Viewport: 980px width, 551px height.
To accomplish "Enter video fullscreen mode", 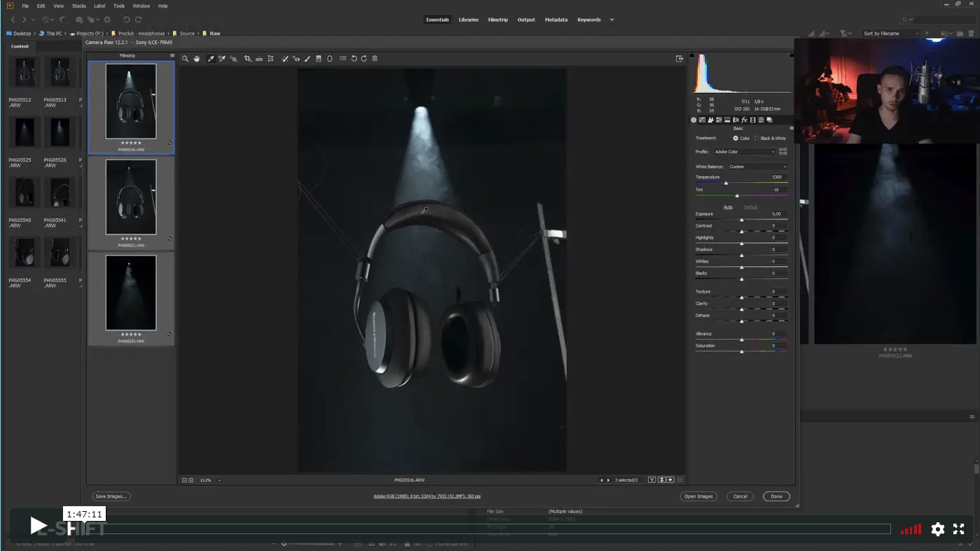I will pos(959,529).
